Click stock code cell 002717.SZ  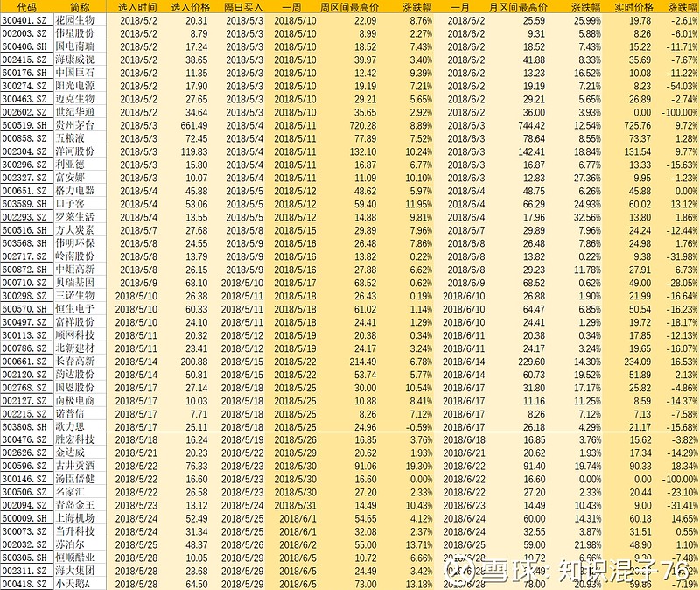tap(26, 256)
